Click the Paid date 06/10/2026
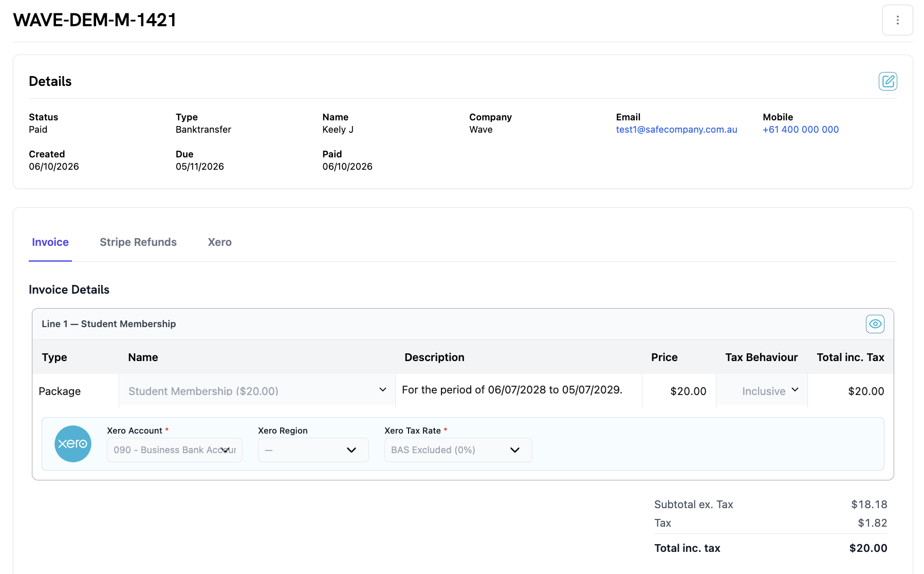This screenshot has height=574, width=924. click(347, 167)
